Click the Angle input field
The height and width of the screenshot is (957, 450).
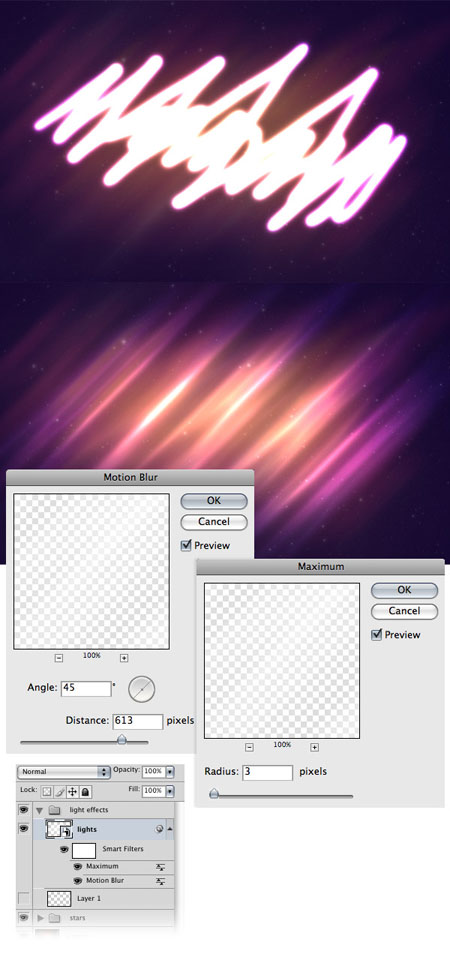click(86, 688)
